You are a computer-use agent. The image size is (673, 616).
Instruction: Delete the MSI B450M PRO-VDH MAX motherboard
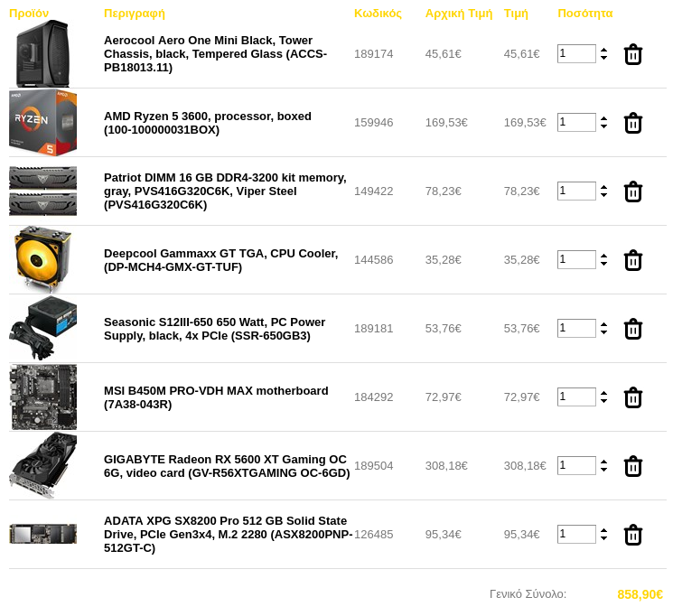tap(632, 397)
